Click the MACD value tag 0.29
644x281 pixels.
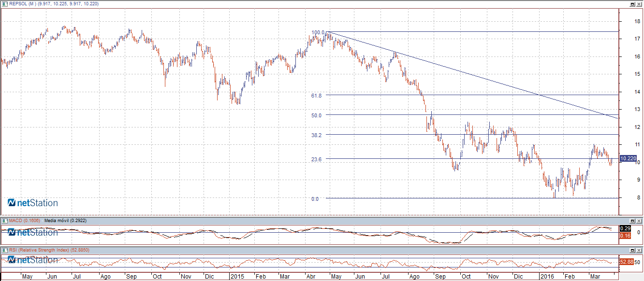point(625,228)
